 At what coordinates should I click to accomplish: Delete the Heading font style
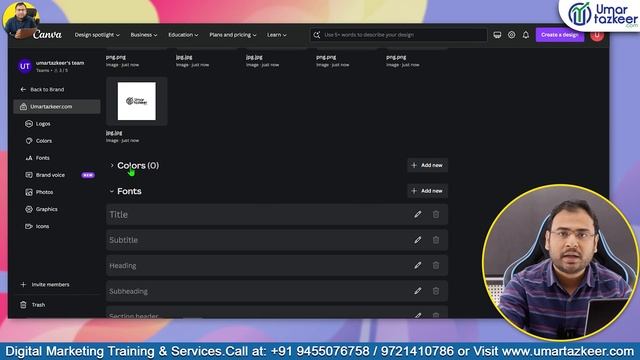(x=436, y=265)
